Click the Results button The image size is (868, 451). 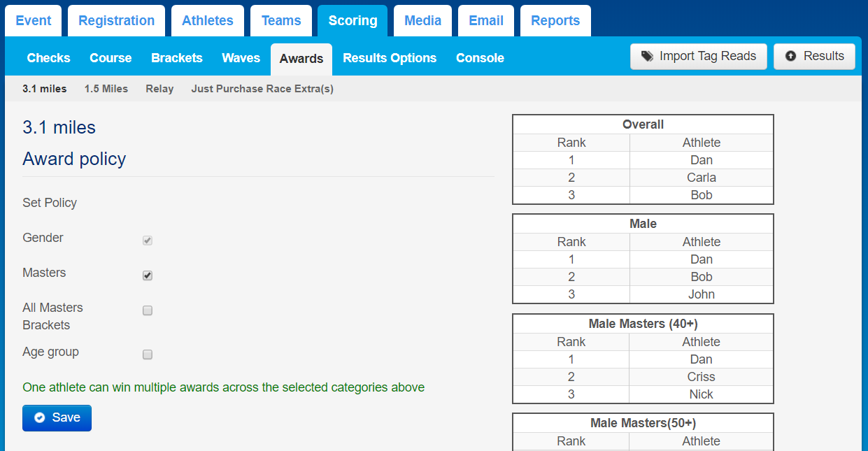tap(814, 57)
